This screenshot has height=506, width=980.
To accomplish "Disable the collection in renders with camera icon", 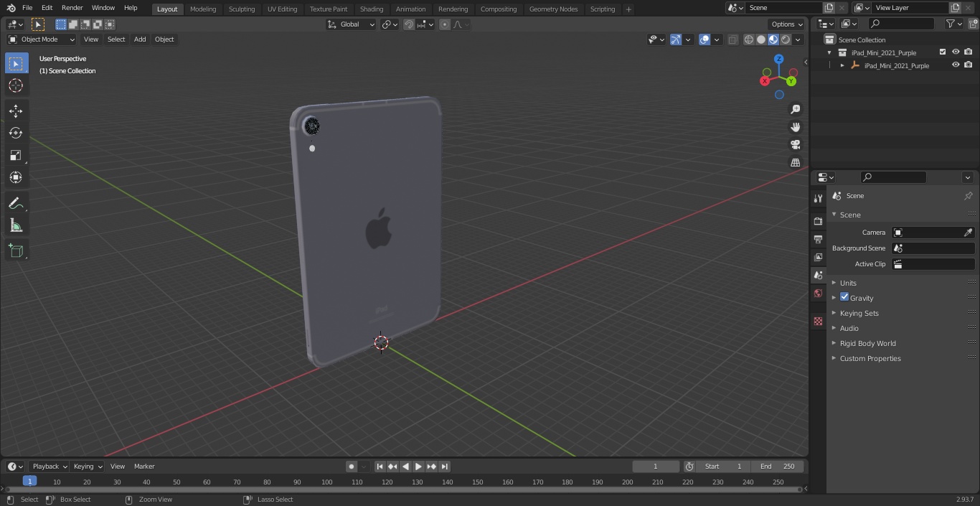I will [969, 52].
